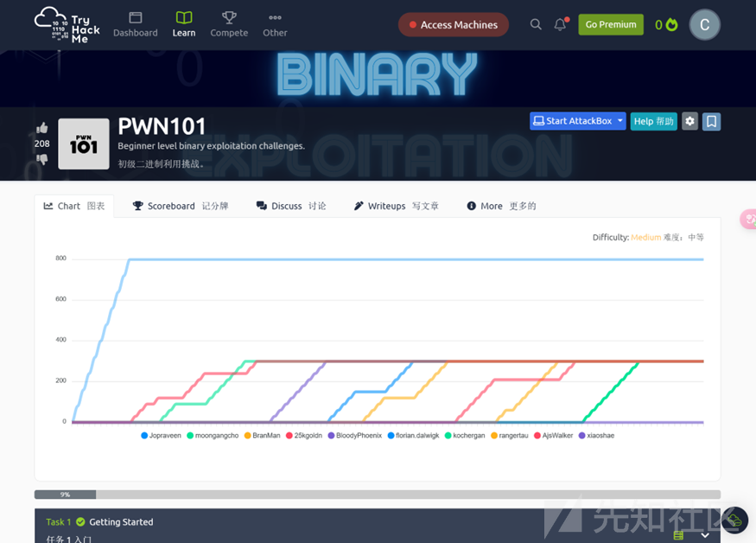
Task: Open the notifications bell
Action: pos(560,24)
